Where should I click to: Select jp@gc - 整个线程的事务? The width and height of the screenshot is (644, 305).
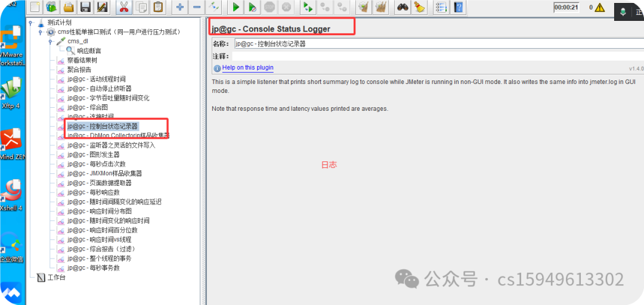[100, 259]
